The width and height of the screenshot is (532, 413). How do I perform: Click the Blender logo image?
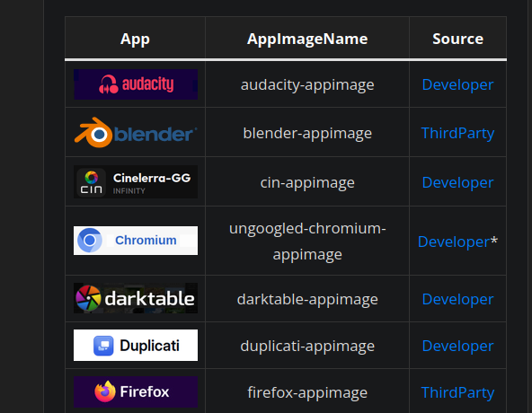coord(136,133)
